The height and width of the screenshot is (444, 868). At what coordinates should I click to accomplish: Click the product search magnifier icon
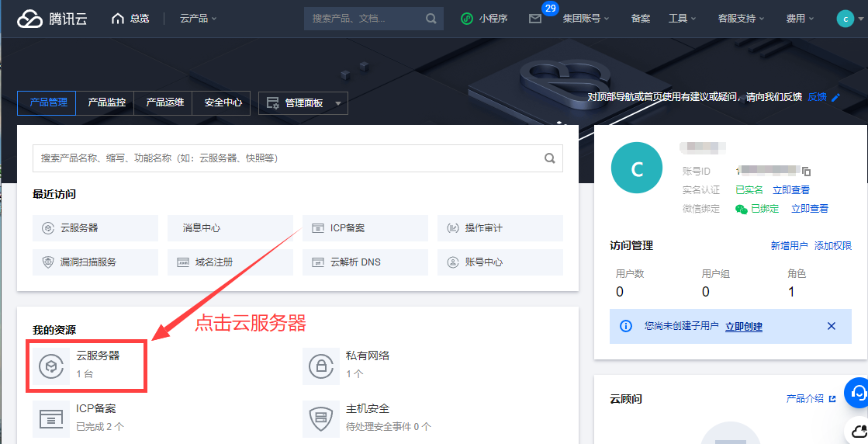(x=550, y=158)
